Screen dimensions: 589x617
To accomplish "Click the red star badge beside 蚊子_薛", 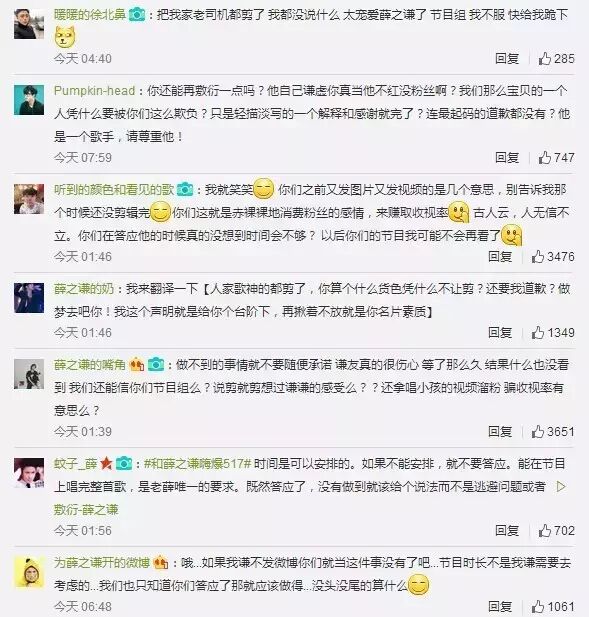I will pyautogui.click(x=106, y=464).
